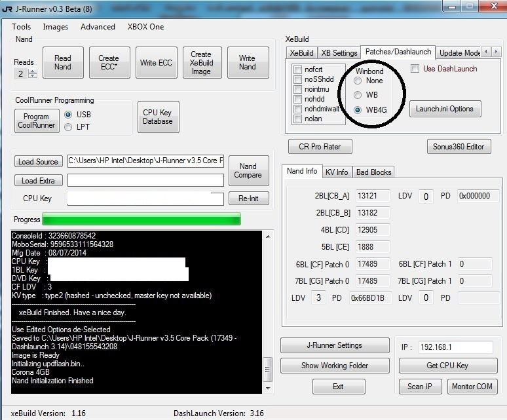The height and width of the screenshot is (420, 507).
Task: Switch to the Nand Info tab
Action: [302, 171]
